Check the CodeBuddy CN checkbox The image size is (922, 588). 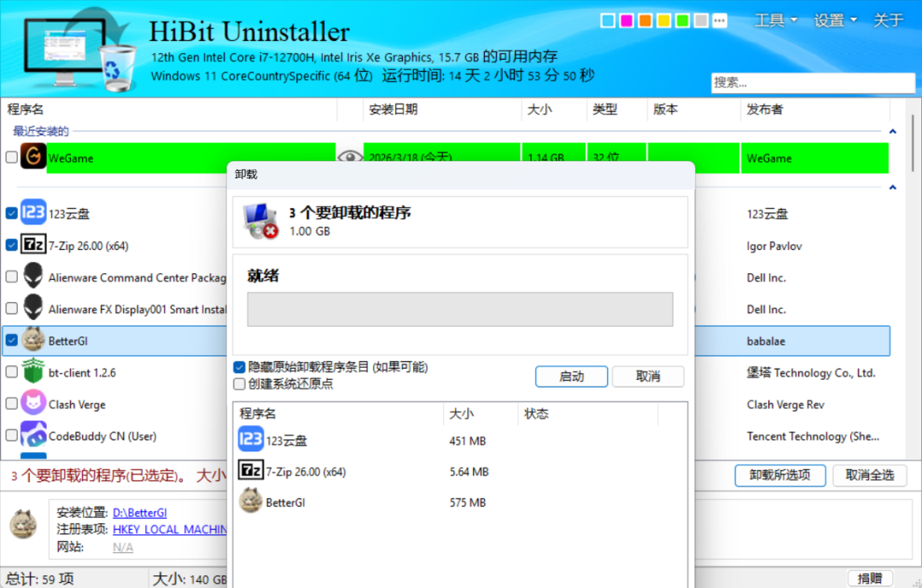[x=11, y=435]
